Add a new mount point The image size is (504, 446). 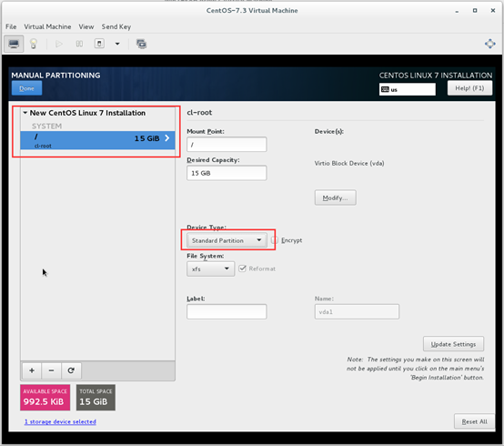point(32,370)
